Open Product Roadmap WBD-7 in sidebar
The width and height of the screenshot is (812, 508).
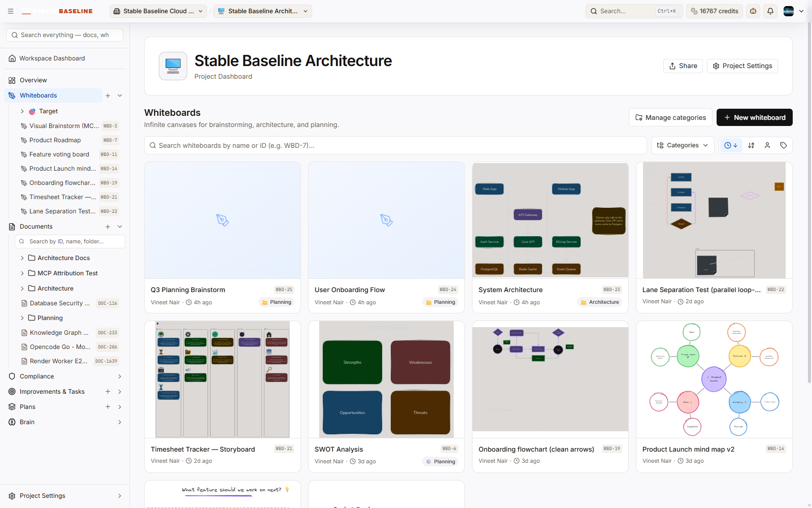(x=70, y=140)
